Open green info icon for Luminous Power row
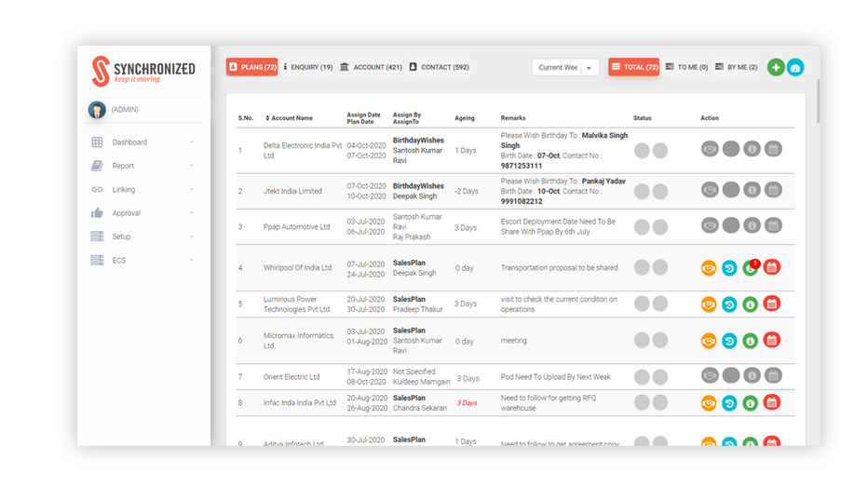The image size is (868, 487). click(x=750, y=304)
